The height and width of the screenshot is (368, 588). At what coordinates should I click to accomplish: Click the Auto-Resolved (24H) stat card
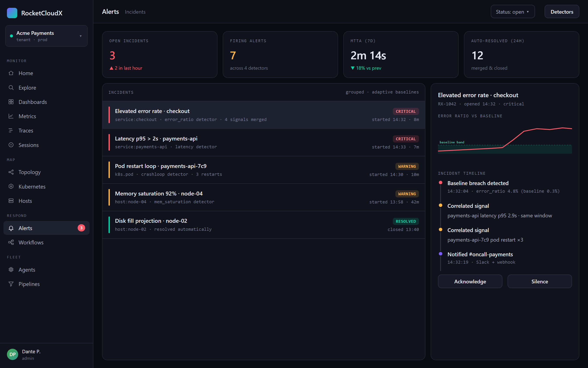coord(521,55)
